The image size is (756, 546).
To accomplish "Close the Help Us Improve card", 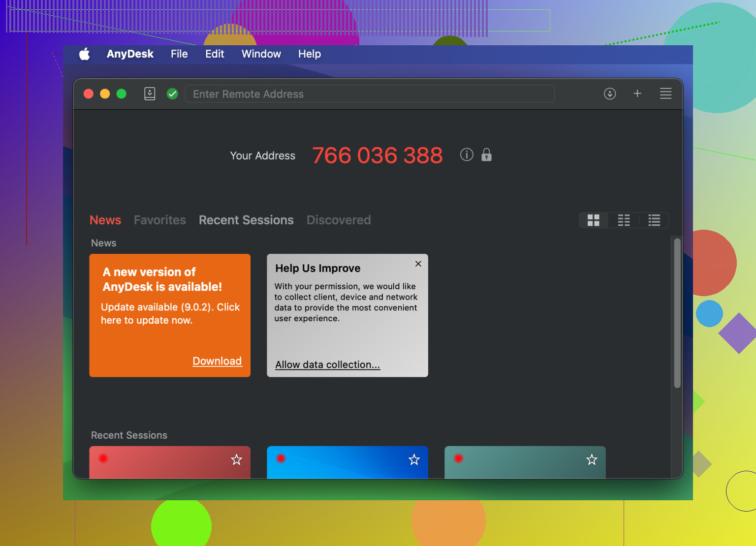I will 418,264.
